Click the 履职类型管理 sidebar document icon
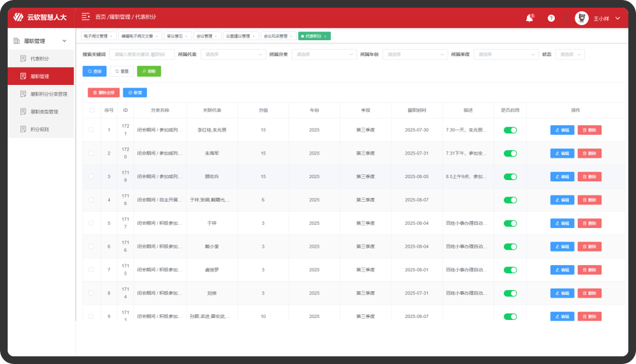This screenshot has height=364, width=636. pyautogui.click(x=23, y=112)
